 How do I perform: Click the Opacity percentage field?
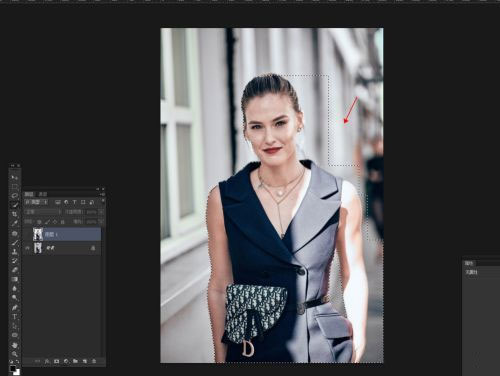click(92, 212)
